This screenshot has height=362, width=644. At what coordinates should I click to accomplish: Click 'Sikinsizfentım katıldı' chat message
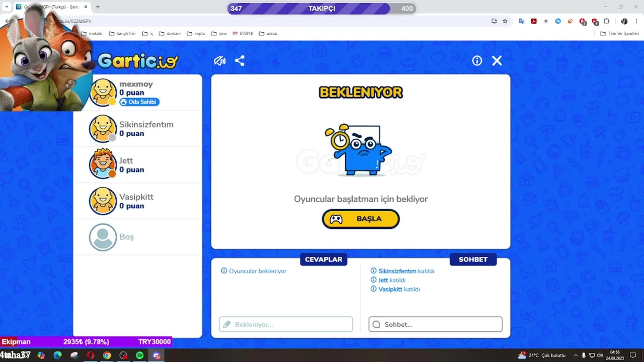click(x=403, y=271)
